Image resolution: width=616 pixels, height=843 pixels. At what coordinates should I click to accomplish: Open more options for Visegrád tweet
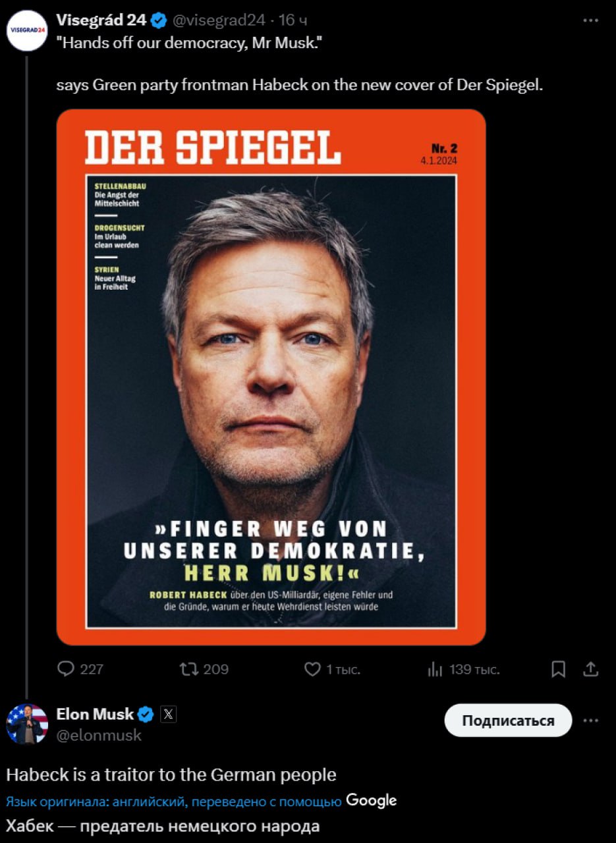click(x=590, y=20)
